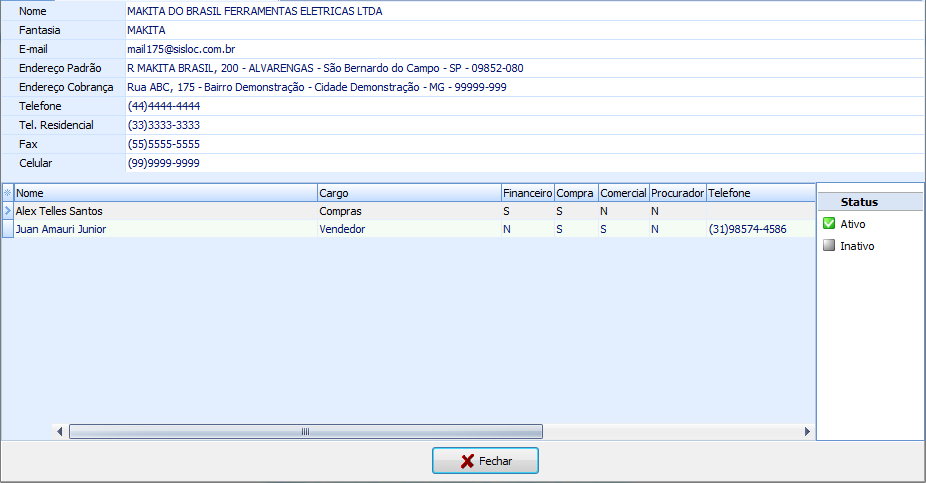The width and height of the screenshot is (926, 483).
Task: Toggle the Ativo status checkbox
Action: click(x=829, y=223)
